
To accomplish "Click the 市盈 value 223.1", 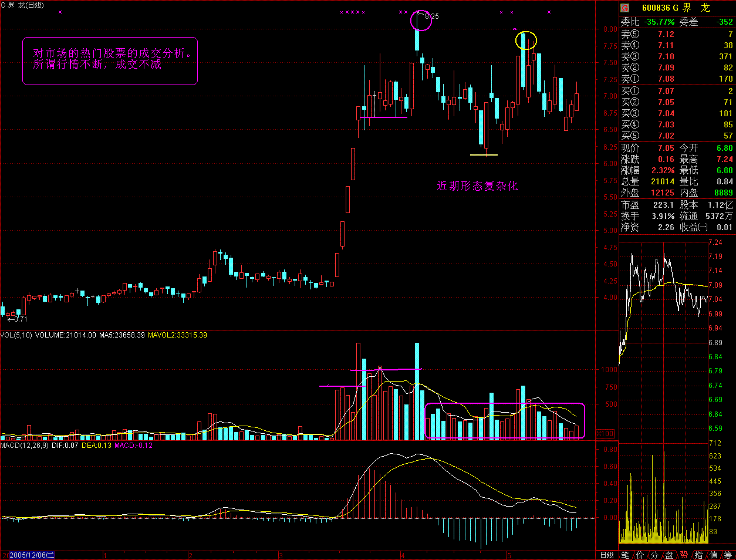I will click(x=664, y=205).
